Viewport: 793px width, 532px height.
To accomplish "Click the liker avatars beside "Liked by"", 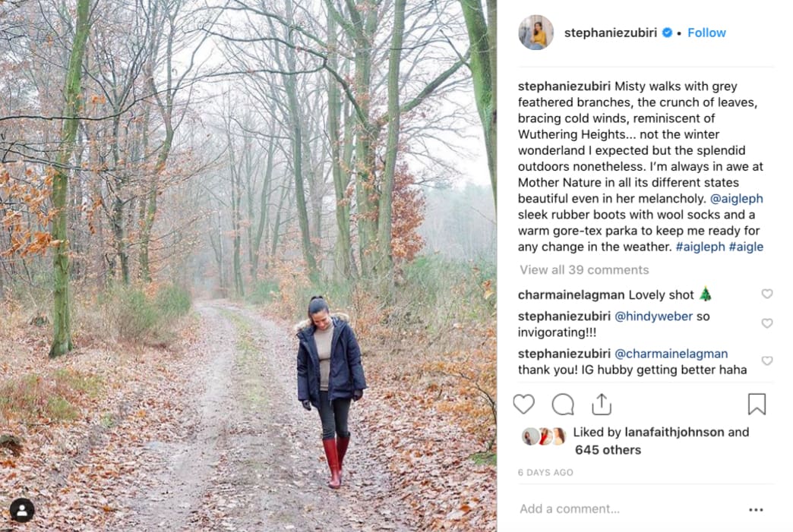I will pos(544,436).
